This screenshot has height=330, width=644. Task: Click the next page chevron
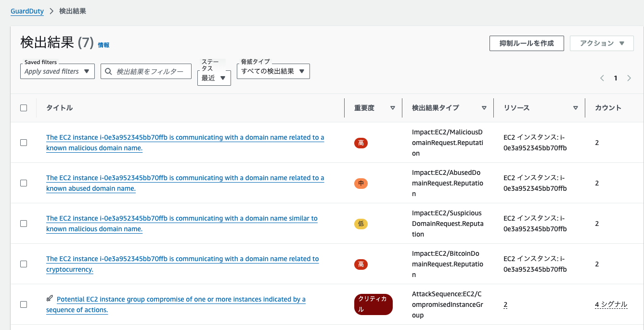click(x=629, y=78)
